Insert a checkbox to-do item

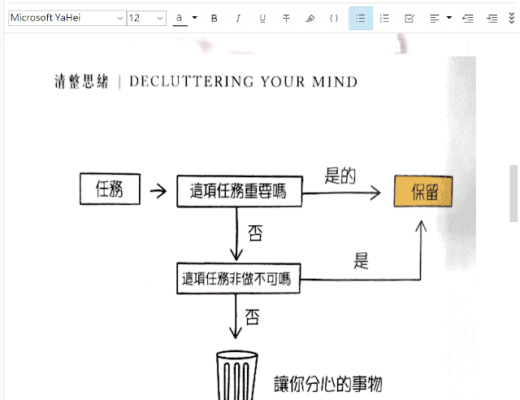tap(409, 18)
